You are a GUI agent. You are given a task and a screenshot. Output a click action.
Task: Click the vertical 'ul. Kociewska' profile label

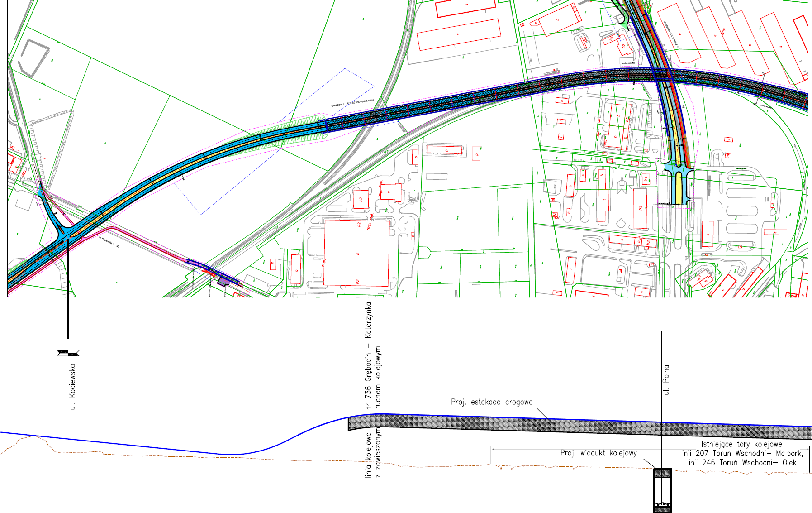pyautogui.click(x=73, y=387)
